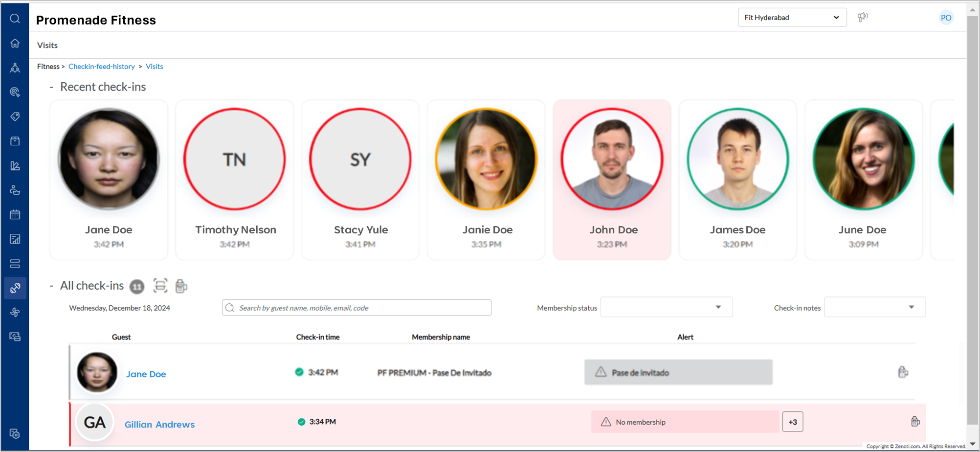980x452 pixels.
Task: Open the search icon in sidebar
Action: point(15,19)
